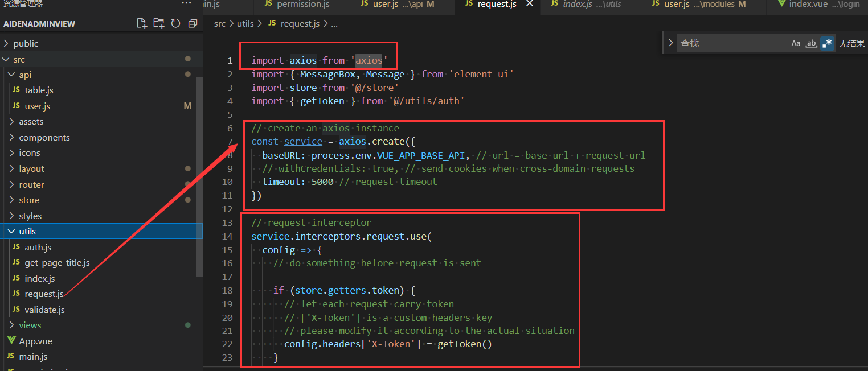Collapse the AIDENADMINVIEW project section
868x371 pixels.
[39, 24]
